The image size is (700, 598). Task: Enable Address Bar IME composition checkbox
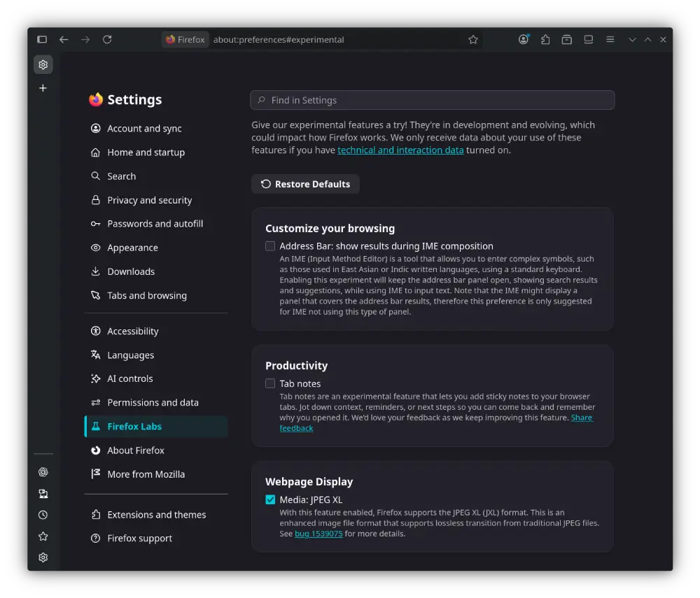pos(270,246)
